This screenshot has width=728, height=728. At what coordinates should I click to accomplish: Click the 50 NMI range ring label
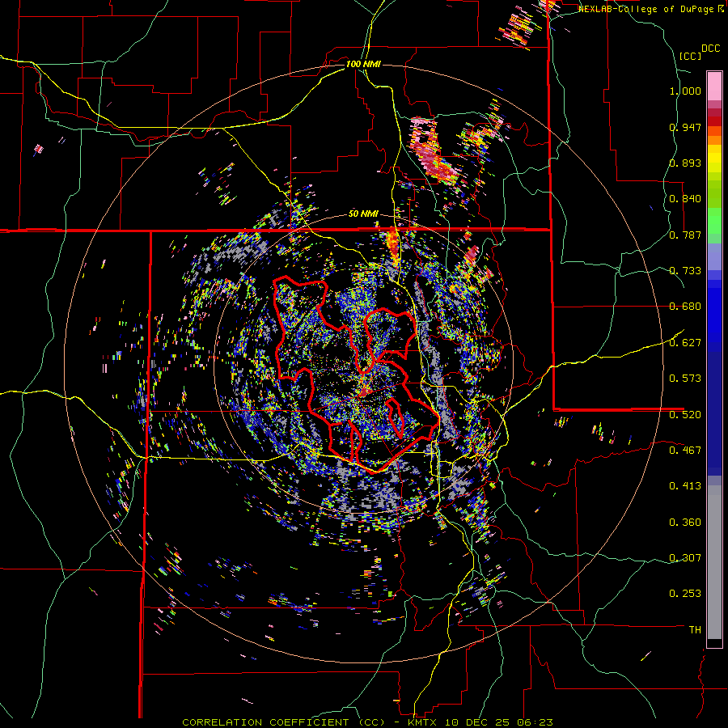pos(363,214)
